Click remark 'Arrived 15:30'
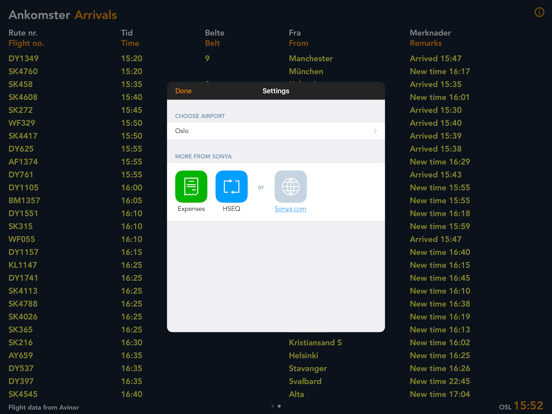Viewport: 552px width, 414px height. tap(435, 110)
